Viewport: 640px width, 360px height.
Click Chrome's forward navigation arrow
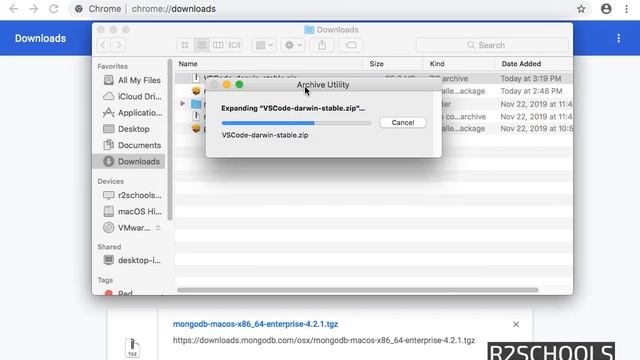point(33,9)
